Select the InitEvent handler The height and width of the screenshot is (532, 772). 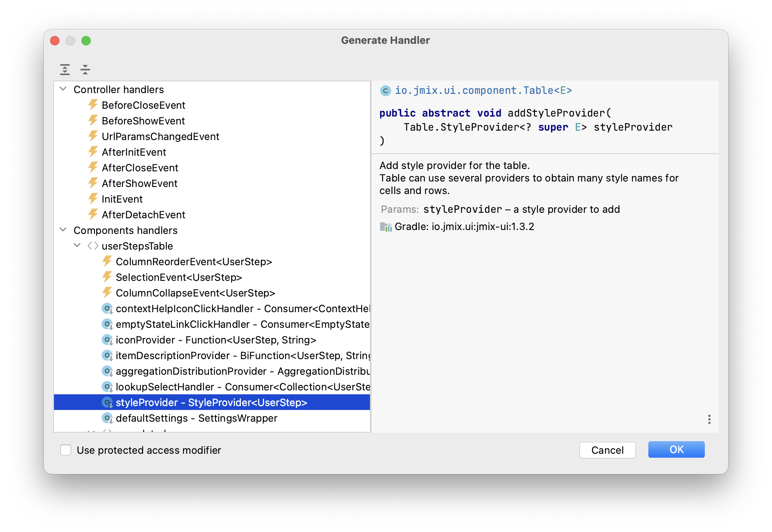212,199
